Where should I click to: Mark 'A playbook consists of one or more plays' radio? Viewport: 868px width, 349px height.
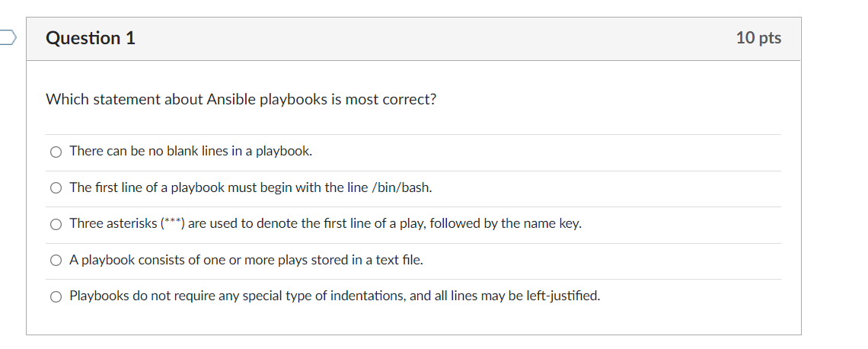56,261
